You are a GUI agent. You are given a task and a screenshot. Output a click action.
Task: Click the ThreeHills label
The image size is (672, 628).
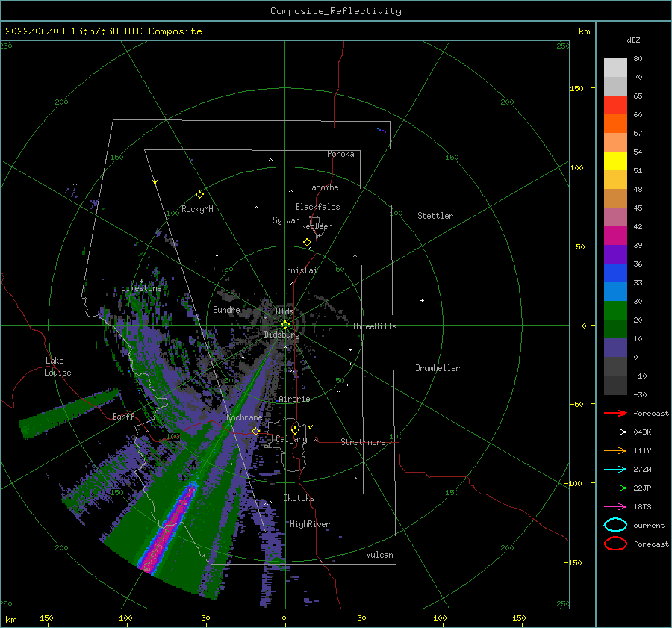coord(374,326)
